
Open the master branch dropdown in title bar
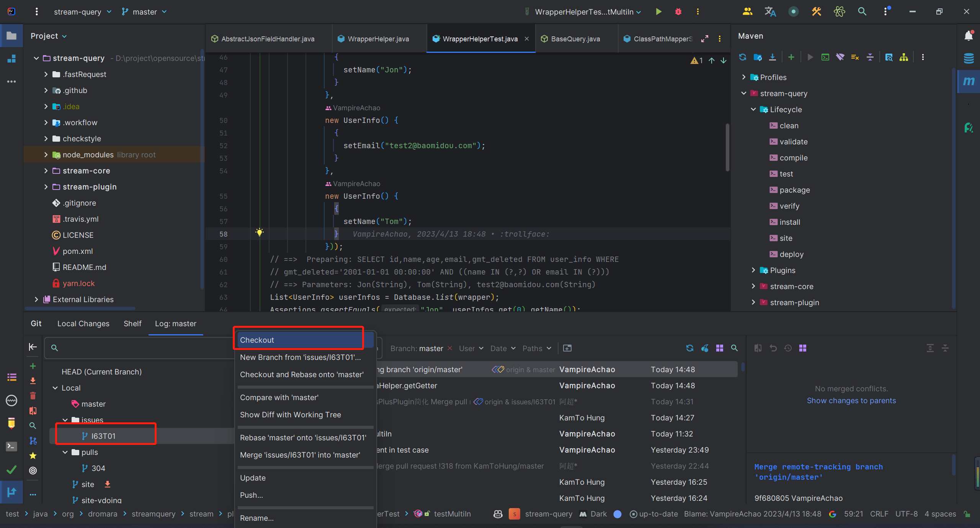pos(145,12)
